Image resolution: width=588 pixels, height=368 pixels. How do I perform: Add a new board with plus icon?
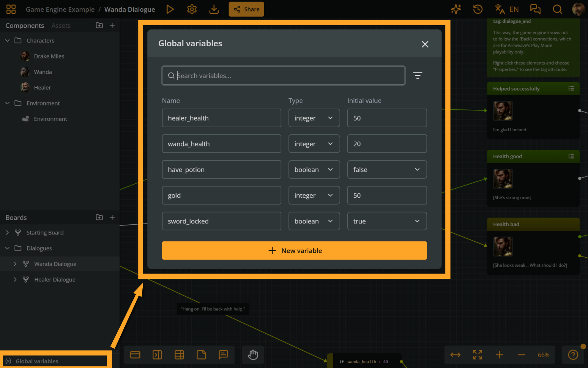(112, 217)
